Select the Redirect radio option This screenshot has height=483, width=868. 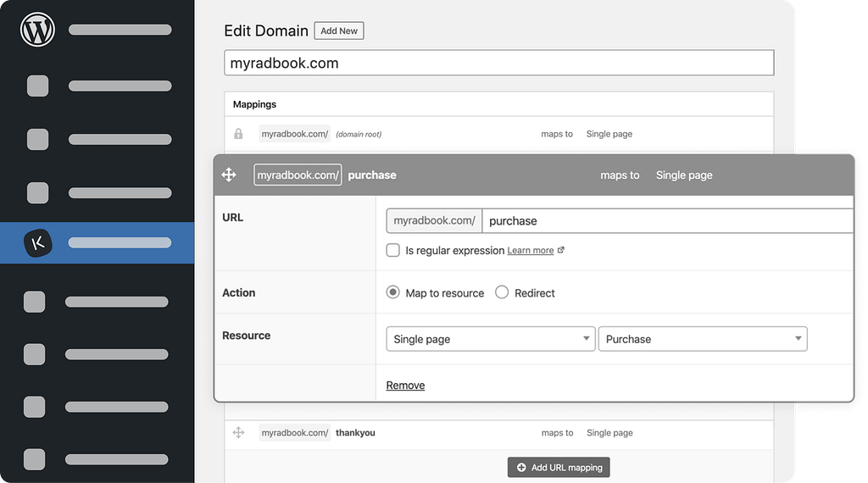(502, 292)
